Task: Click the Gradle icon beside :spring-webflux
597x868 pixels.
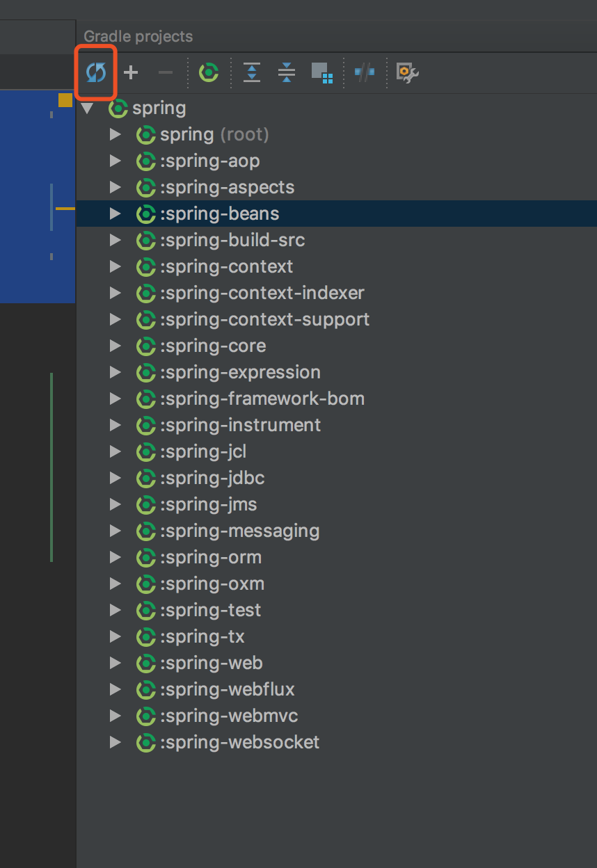Action: tap(146, 690)
